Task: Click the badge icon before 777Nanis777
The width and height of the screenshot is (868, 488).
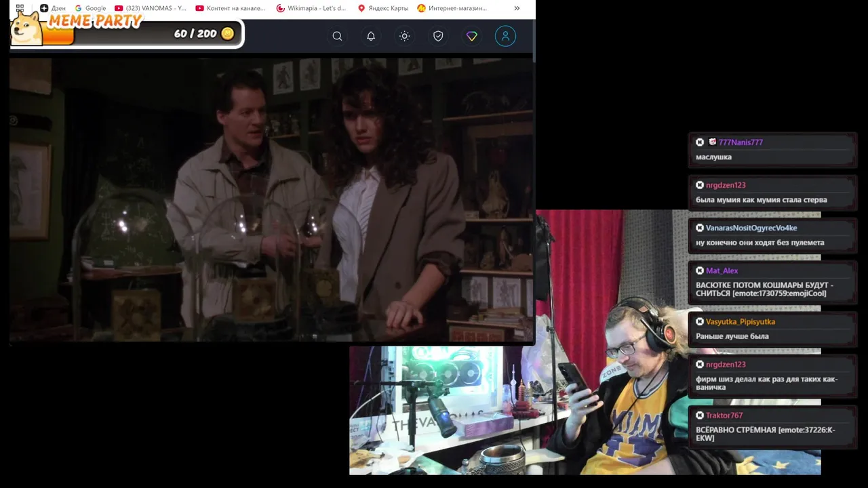Action: 712,142
